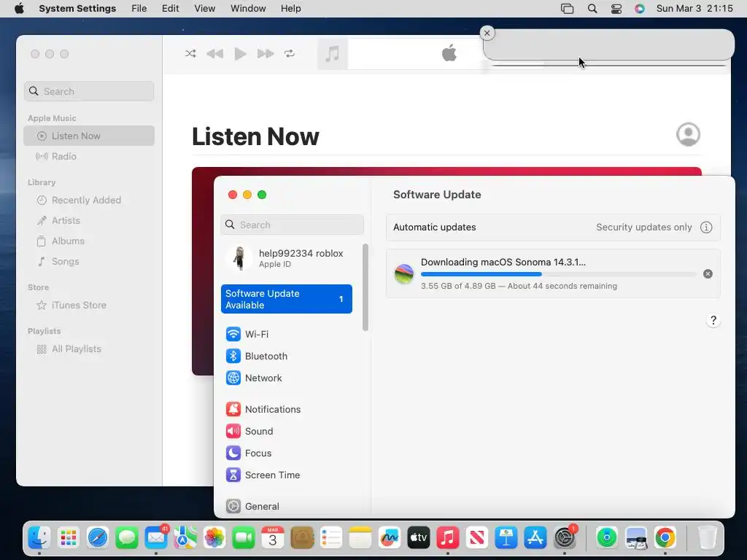The image size is (747, 560).
Task: Open Maps from the Dock
Action: pyautogui.click(x=185, y=537)
